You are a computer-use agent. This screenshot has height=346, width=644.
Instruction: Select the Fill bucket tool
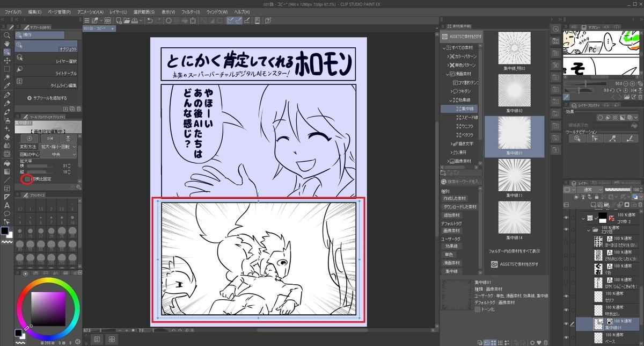tap(6, 163)
